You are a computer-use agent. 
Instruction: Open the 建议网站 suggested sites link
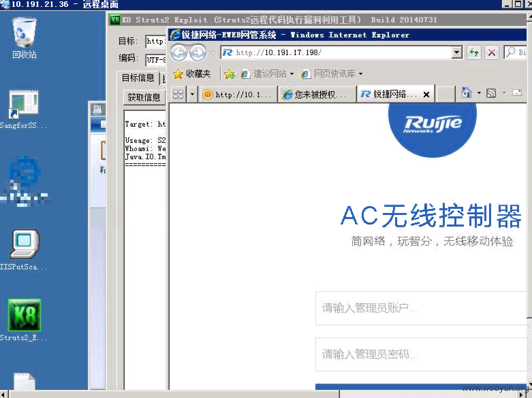(x=267, y=73)
